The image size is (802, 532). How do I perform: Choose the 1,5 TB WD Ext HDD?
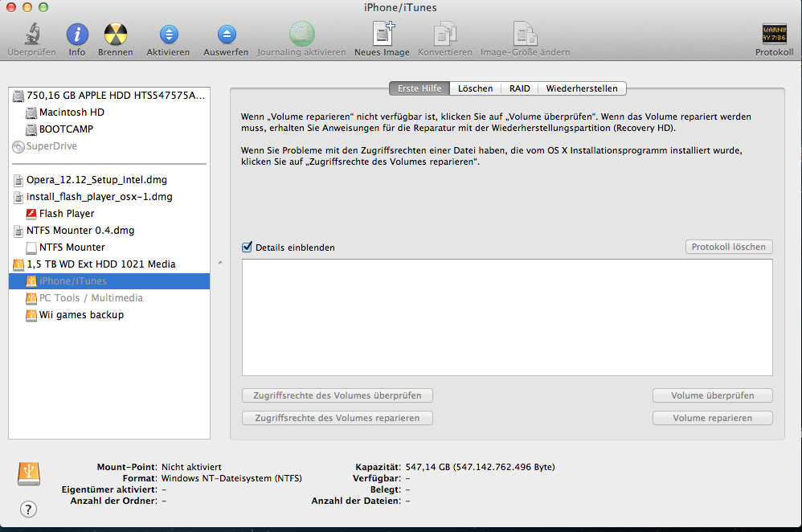pos(100,264)
